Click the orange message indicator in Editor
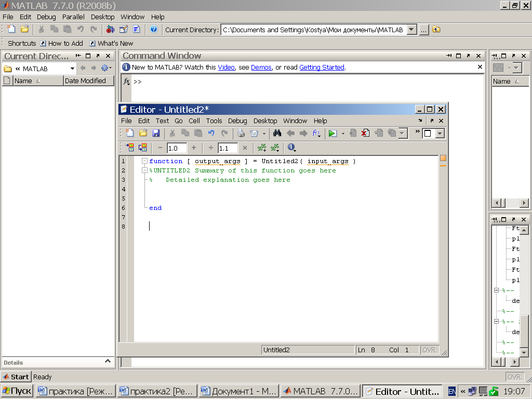Viewport: 532px width, 399px height. point(443,158)
